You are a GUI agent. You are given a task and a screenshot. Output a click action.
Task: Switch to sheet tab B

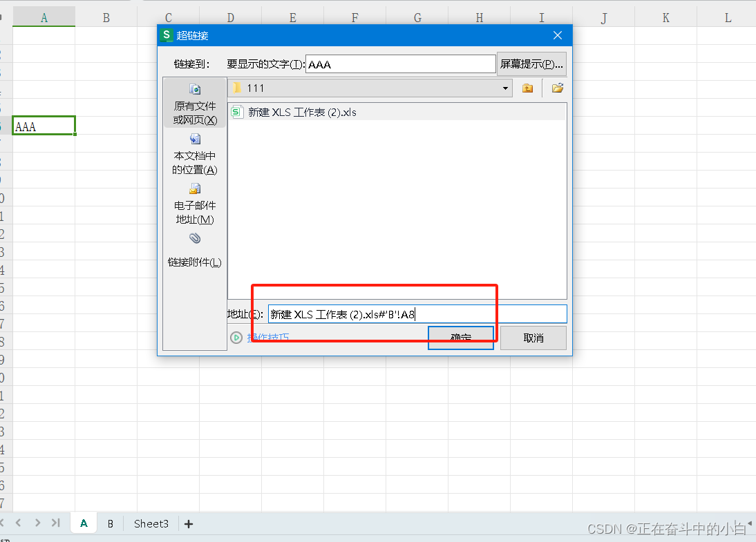(x=110, y=523)
